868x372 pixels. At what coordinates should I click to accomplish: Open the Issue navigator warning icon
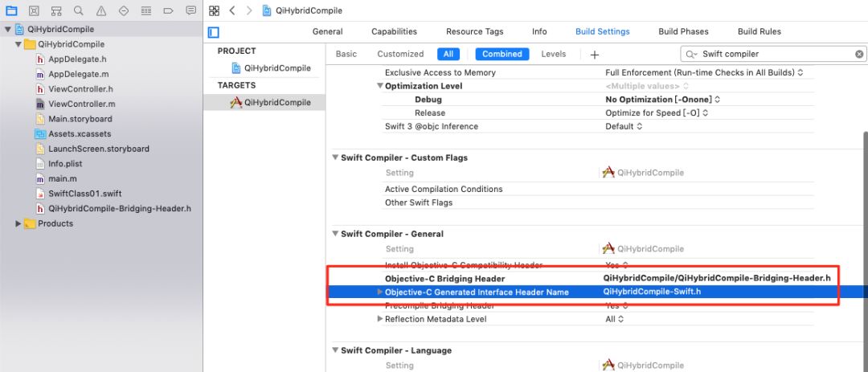point(101,10)
